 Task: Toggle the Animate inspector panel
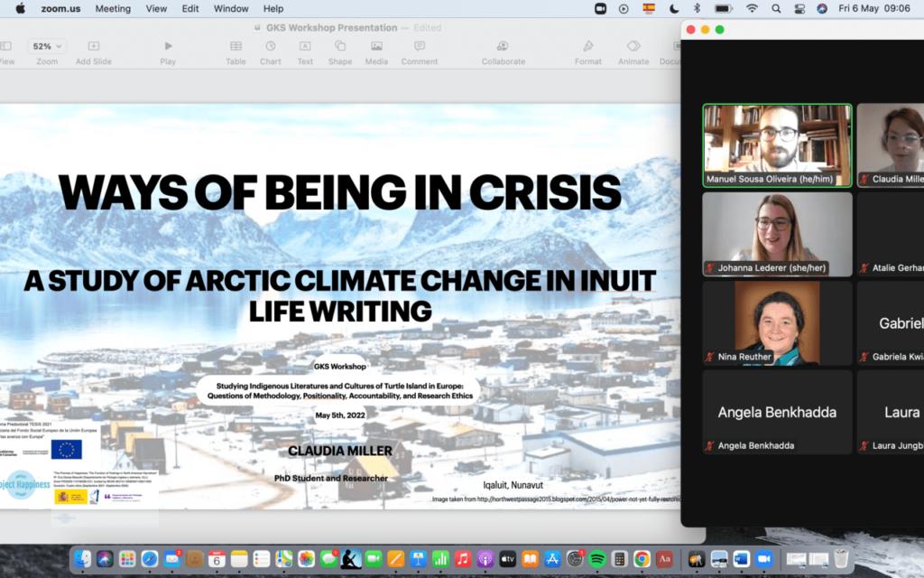[633, 46]
